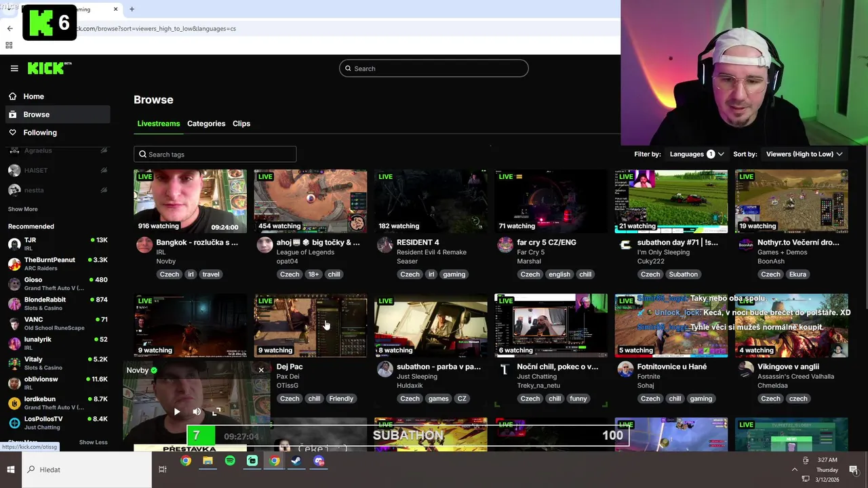Viewport: 868px width, 488px height.
Task: Play the Novby mini player
Action: click(x=177, y=411)
